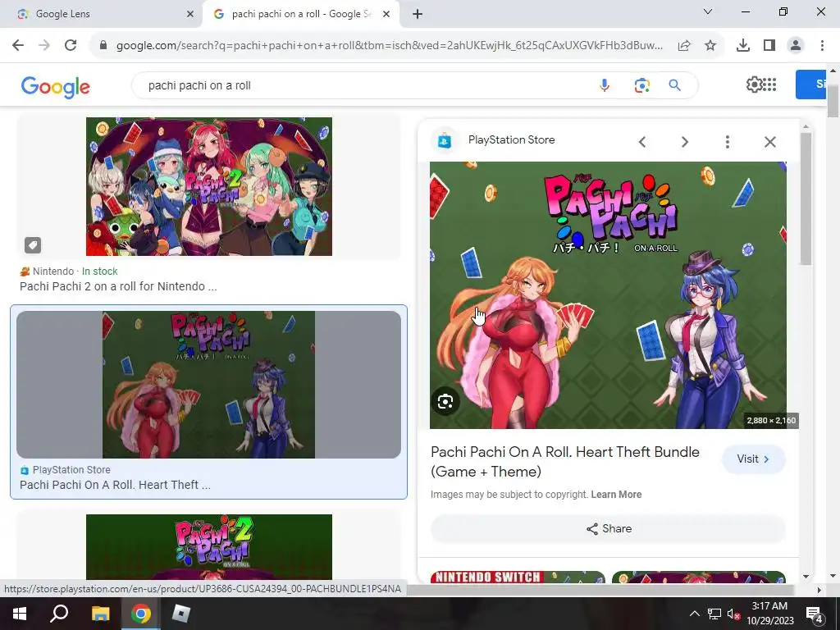Switch to the Google Lens tab

point(102,15)
